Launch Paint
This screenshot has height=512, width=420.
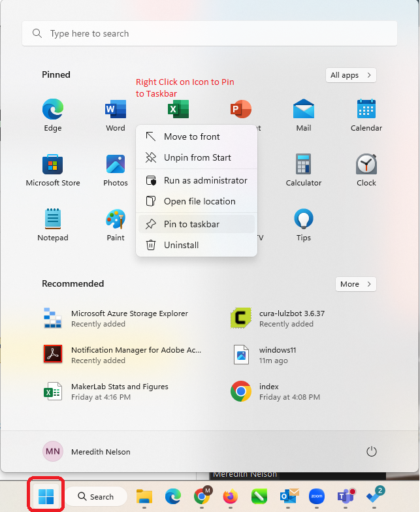click(115, 225)
